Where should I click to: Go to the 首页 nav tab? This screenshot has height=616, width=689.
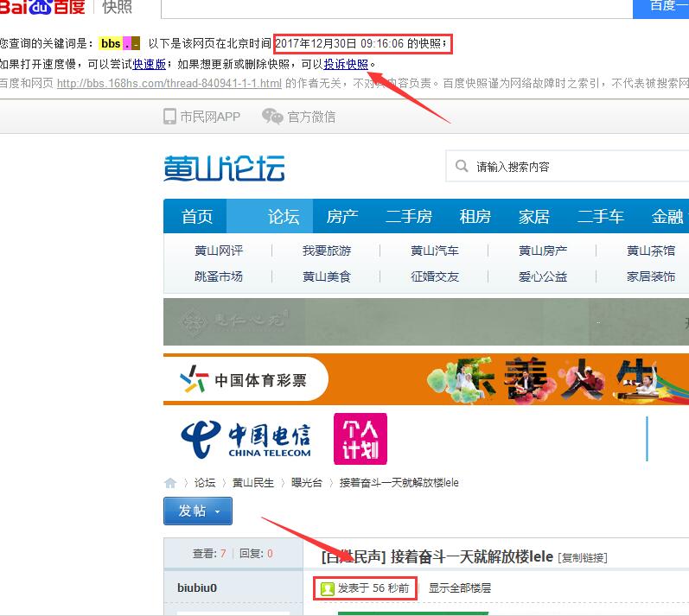pyautogui.click(x=197, y=217)
